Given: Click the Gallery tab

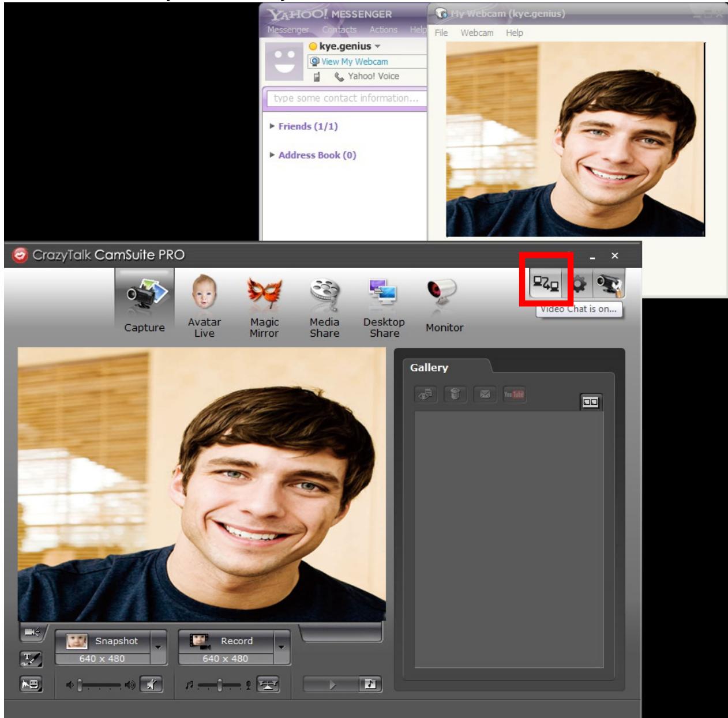Looking at the screenshot, I should coord(429,367).
